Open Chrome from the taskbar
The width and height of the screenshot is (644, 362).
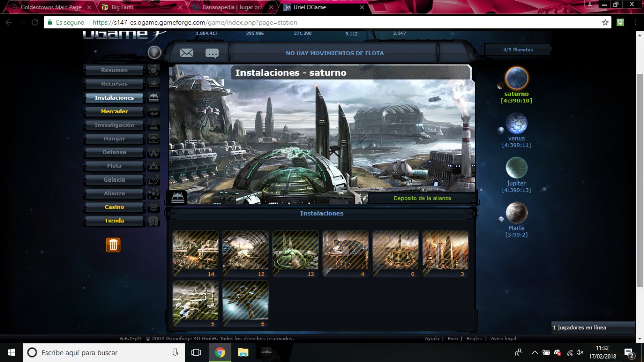(x=220, y=352)
